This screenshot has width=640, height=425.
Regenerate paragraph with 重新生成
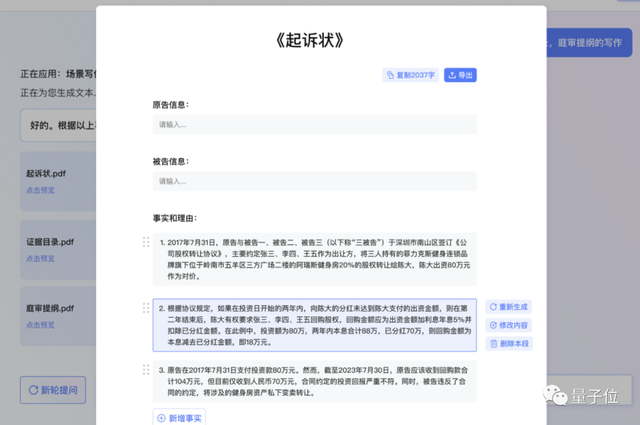click(510, 306)
